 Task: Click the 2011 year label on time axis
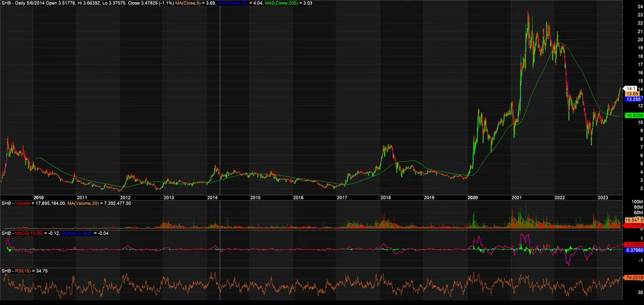pos(82,198)
